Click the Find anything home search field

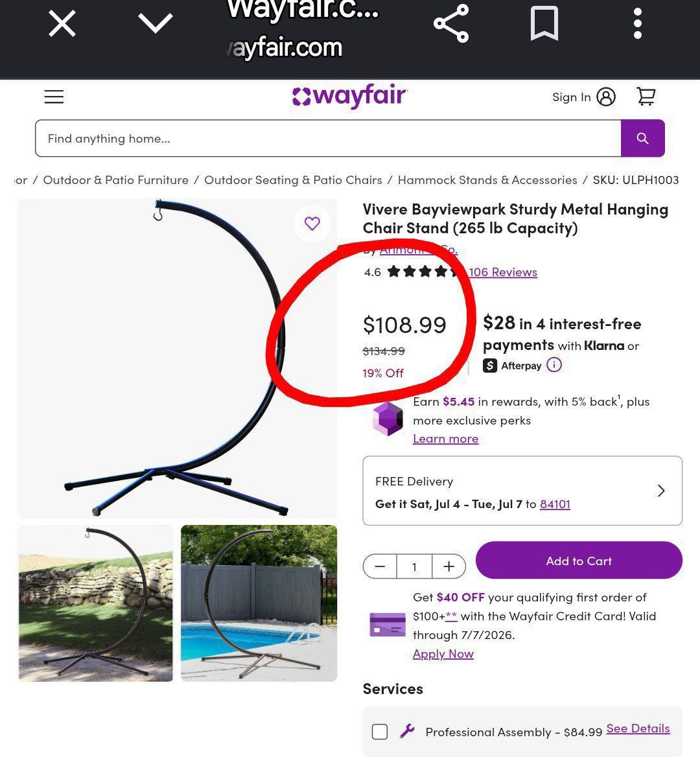coord(328,138)
